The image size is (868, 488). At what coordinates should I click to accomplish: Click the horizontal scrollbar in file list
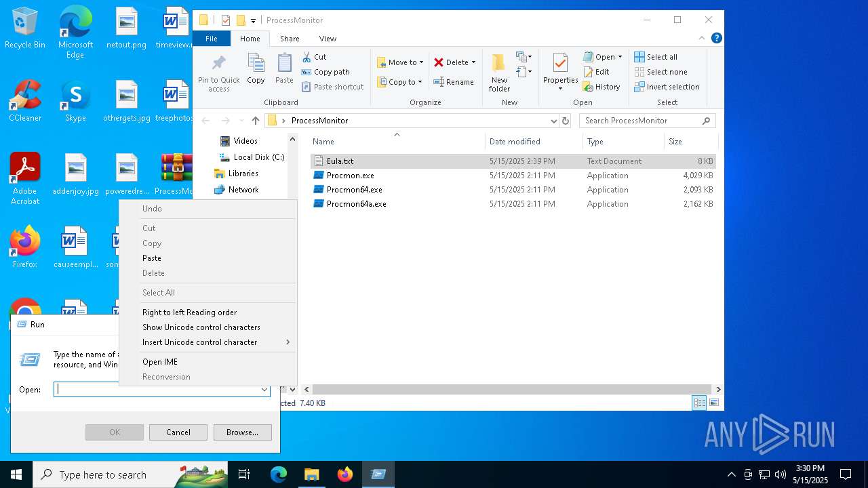[x=513, y=390]
